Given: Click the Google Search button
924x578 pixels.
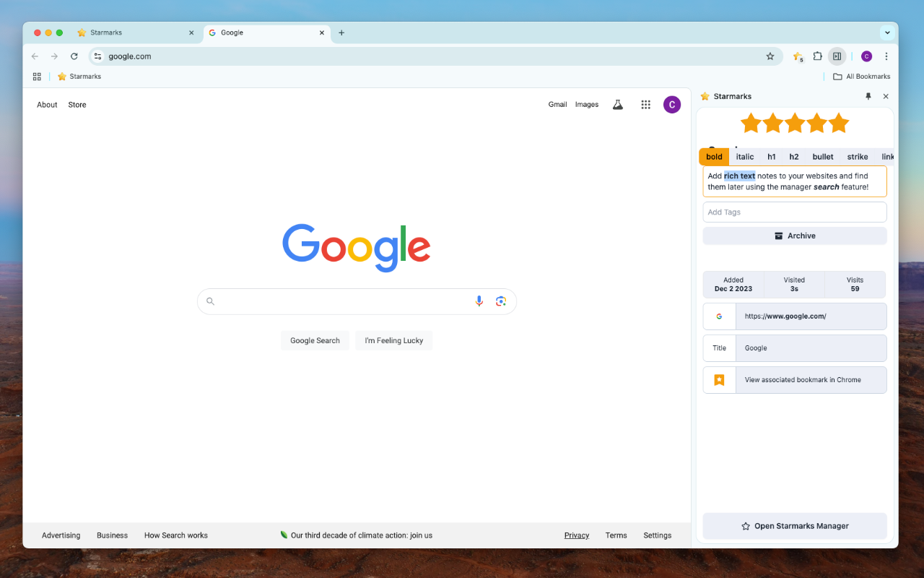Looking at the screenshot, I should click(315, 340).
